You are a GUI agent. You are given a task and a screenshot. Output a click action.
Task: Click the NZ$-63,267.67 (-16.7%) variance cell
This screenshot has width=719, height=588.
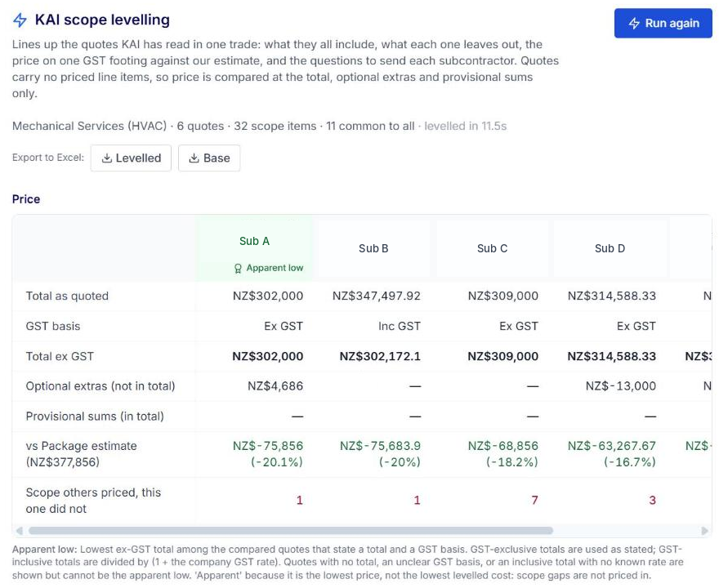coord(612,454)
